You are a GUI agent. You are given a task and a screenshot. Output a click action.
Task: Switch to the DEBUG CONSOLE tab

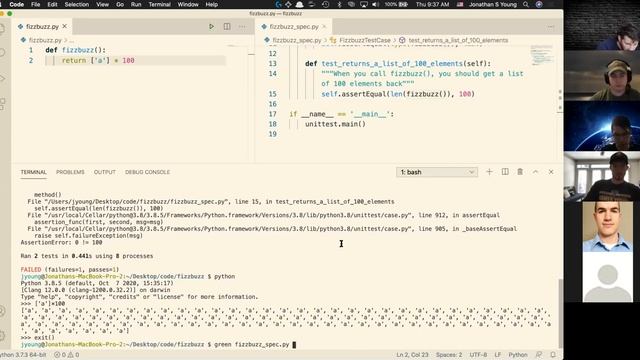(x=147, y=172)
